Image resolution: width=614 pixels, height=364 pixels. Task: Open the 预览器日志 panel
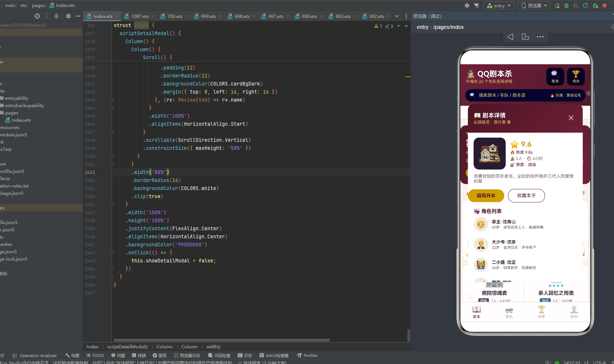coord(187,355)
